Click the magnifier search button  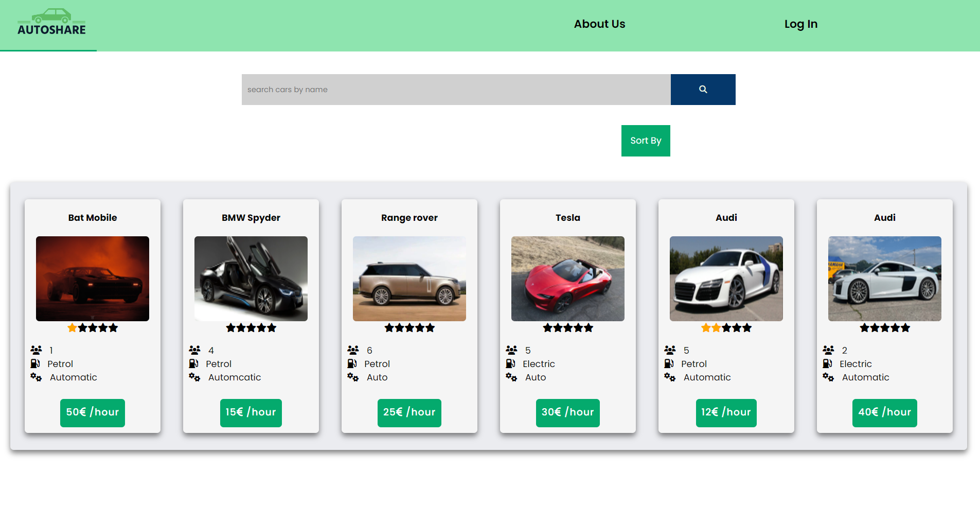pos(703,90)
